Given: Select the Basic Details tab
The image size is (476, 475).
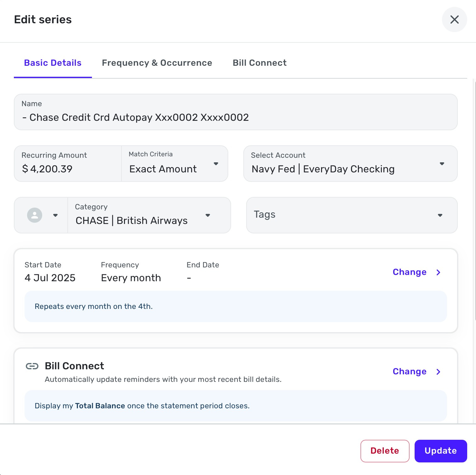Looking at the screenshot, I should (x=53, y=63).
